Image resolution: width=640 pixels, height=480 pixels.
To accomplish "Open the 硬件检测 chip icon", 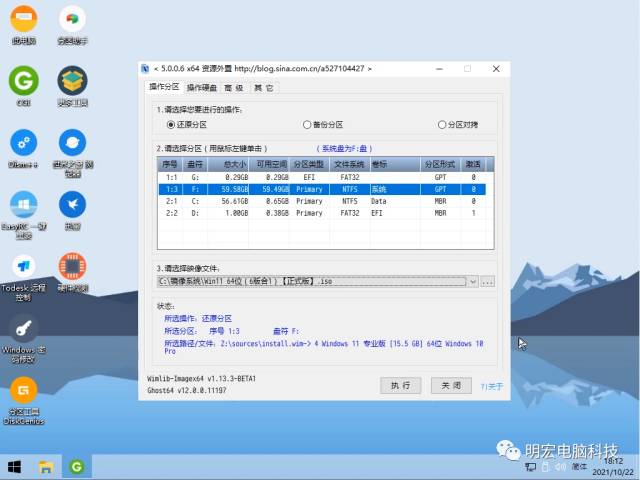I will coord(72,273).
